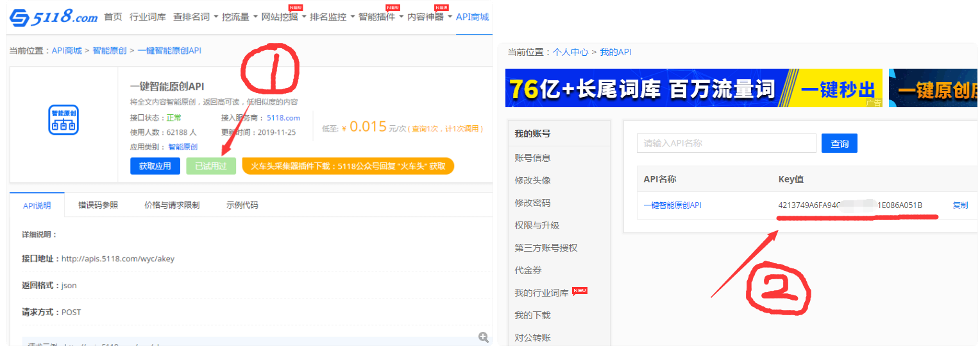Switch to the 示例代码 tab
The width and height of the screenshot is (980, 346).
(x=242, y=205)
